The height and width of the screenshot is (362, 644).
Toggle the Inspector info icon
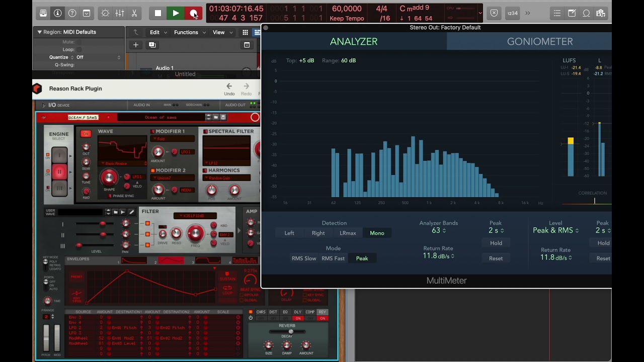[57, 13]
